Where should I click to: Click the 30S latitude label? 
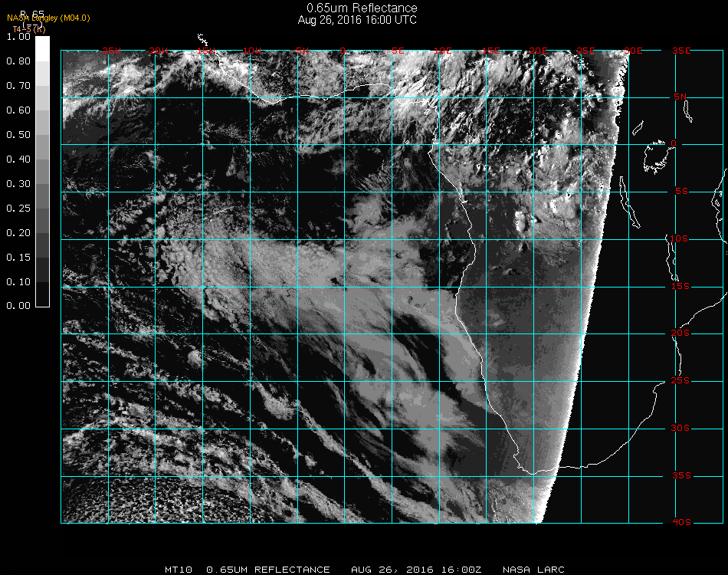(680, 429)
